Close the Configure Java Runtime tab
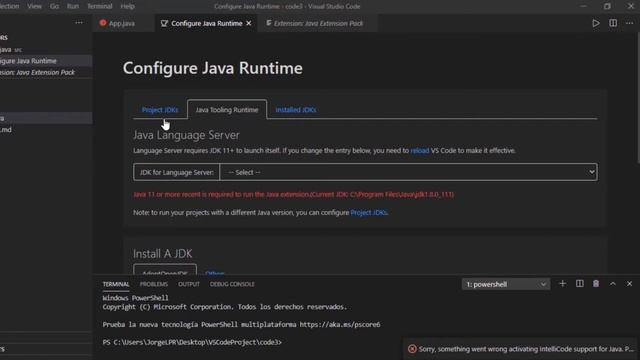This screenshot has height=360, width=640. coord(249,23)
